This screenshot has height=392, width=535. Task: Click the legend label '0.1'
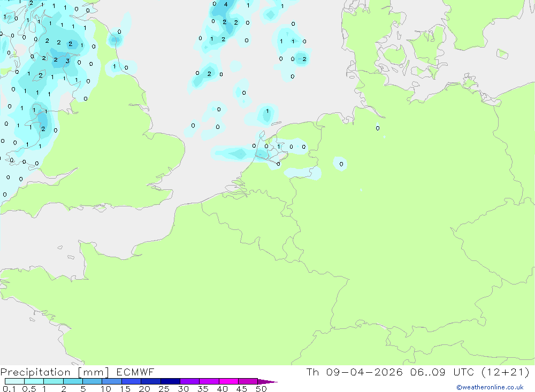coord(9,389)
